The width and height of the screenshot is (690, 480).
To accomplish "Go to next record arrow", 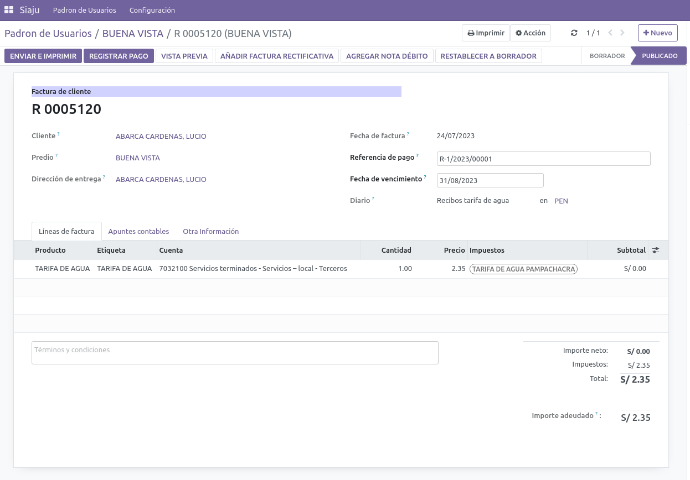I will click(x=624, y=33).
